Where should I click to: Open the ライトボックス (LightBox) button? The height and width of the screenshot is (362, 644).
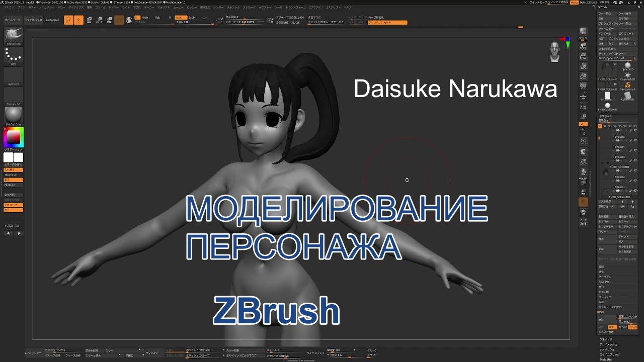tap(33, 20)
